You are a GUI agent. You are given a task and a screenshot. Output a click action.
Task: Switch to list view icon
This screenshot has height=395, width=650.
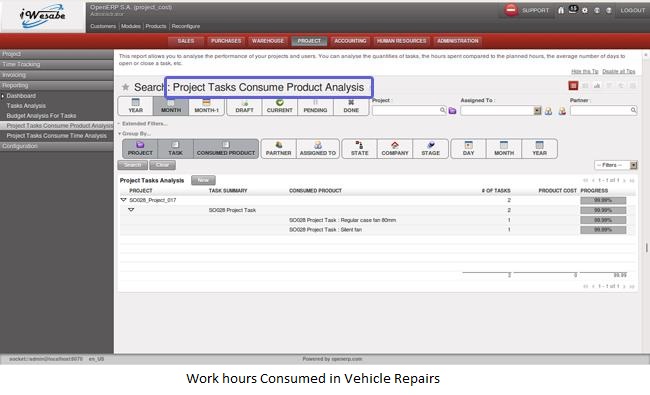[573, 85]
